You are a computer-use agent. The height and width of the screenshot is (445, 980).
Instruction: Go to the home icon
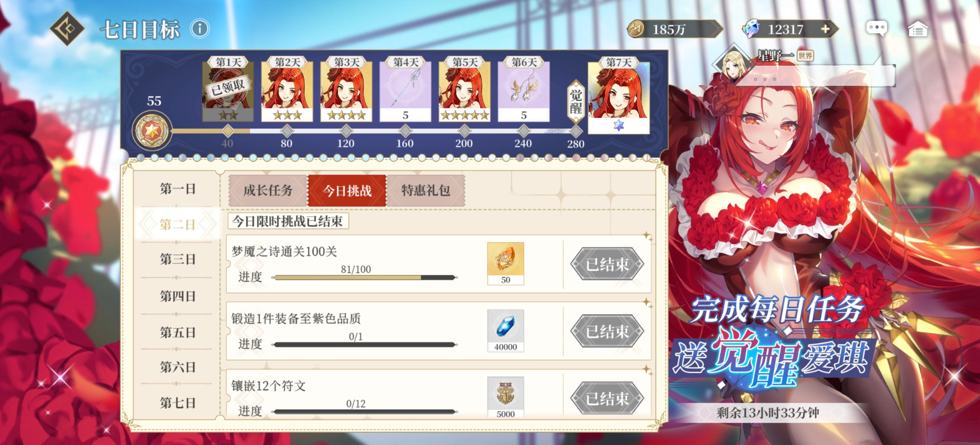pos(918,29)
